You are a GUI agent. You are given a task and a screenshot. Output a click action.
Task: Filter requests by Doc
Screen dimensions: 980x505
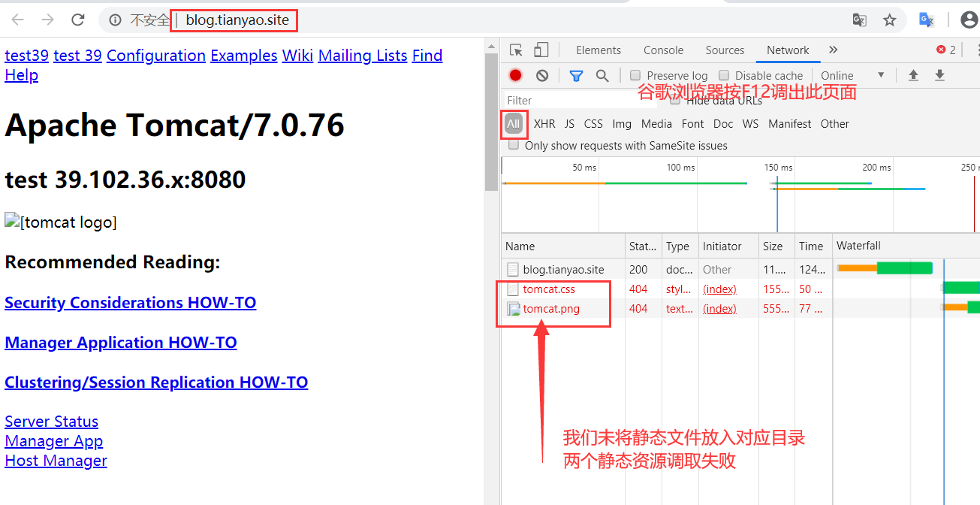pos(723,124)
